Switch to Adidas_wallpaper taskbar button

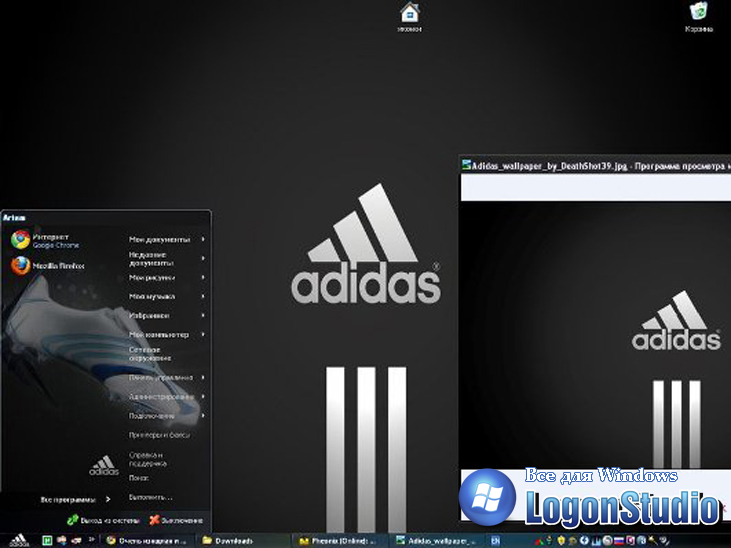click(x=435, y=541)
